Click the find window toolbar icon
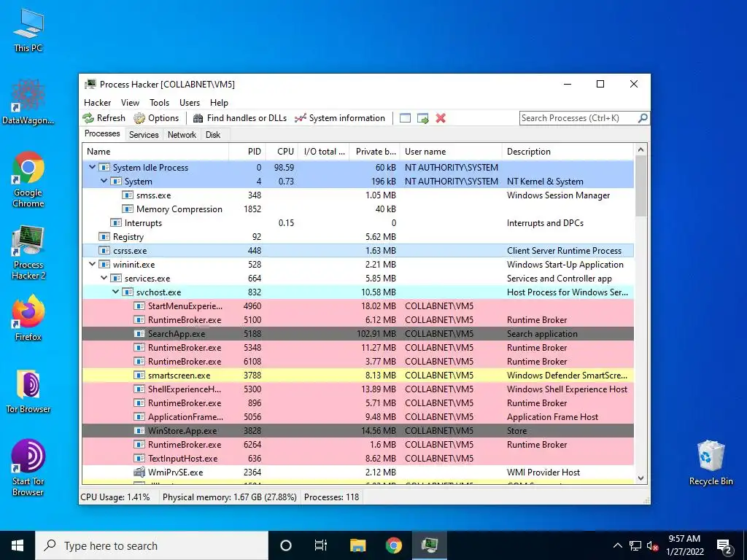The height and width of the screenshot is (560, 747). [405, 118]
